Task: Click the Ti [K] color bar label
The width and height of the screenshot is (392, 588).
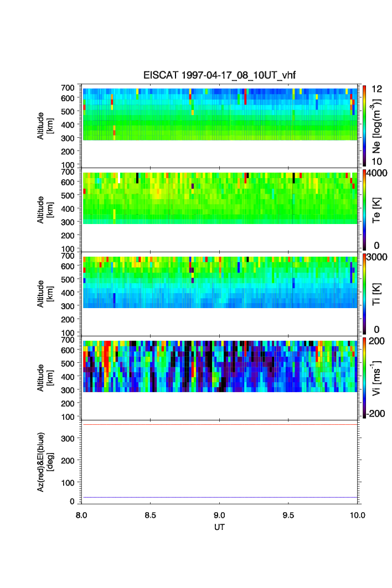Action: click(376, 294)
